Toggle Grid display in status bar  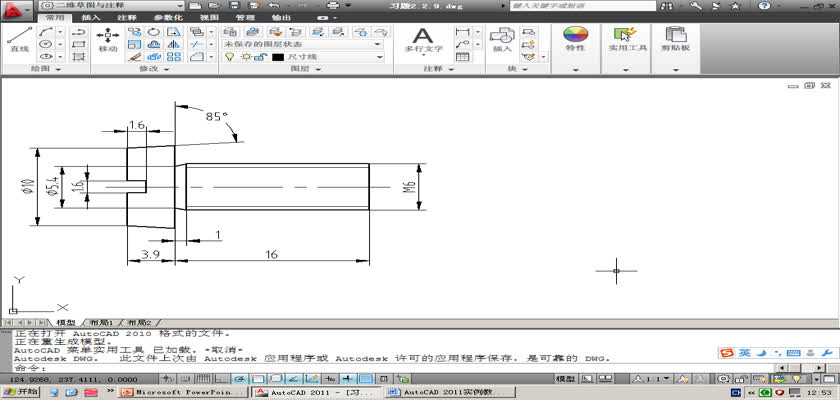pyautogui.click(x=206, y=379)
